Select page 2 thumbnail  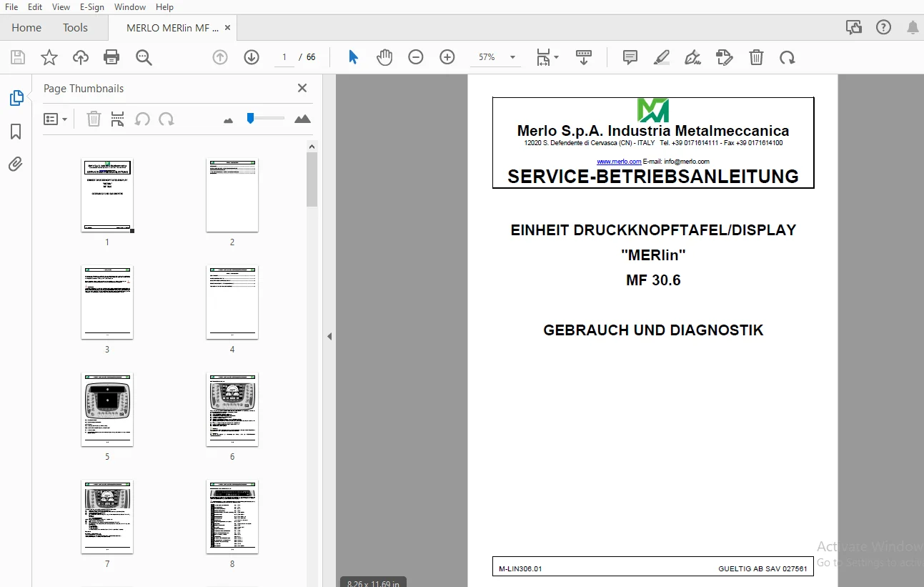coord(232,195)
